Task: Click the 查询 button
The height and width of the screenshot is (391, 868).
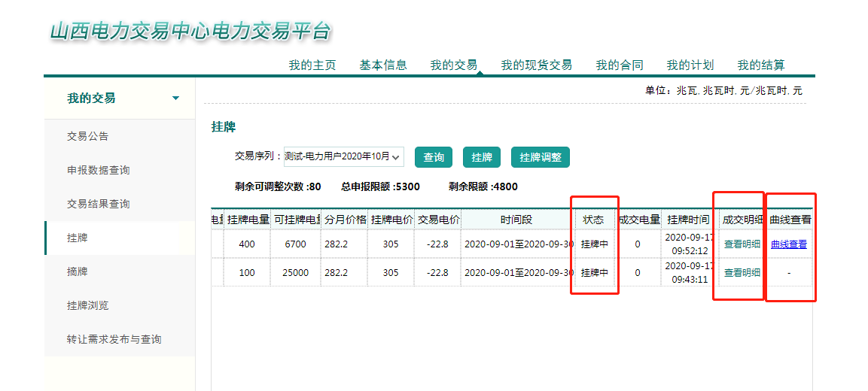Action: [x=434, y=157]
